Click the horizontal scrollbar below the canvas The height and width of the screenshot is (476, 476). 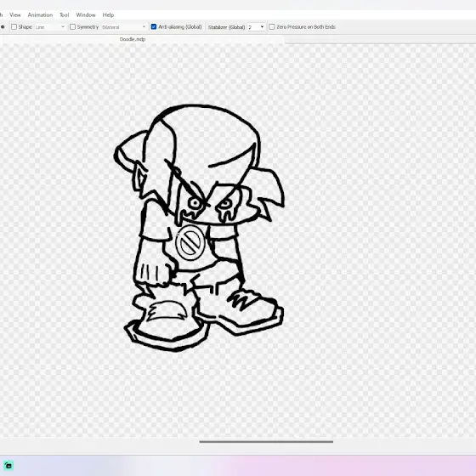(x=266, y=442)
